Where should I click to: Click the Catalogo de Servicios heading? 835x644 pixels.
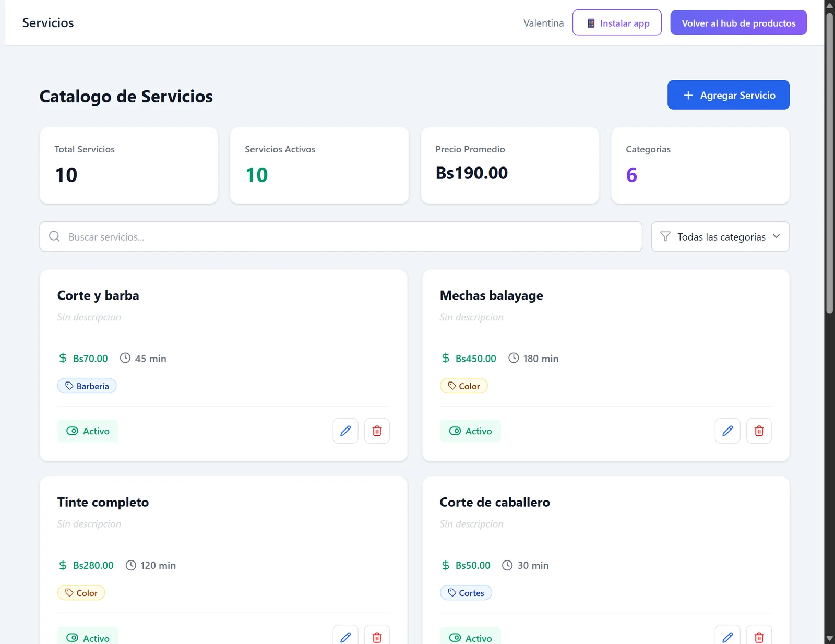pos(126,97)
